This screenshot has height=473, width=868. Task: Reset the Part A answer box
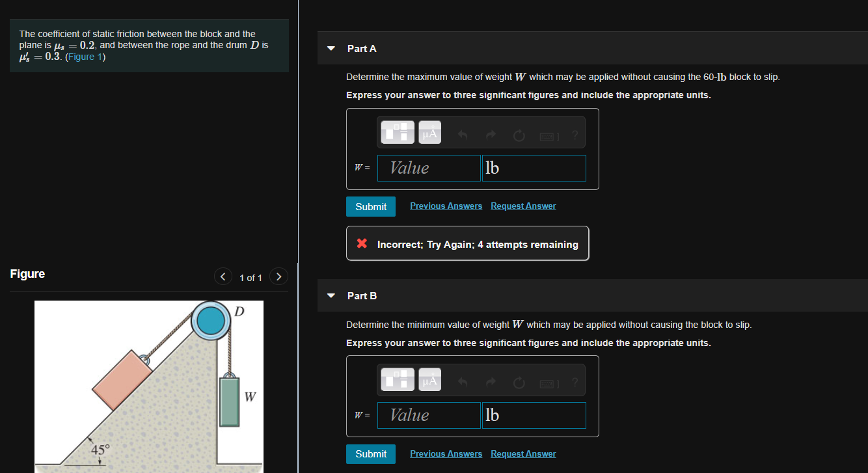pyautogui.click(x=519, y=136)
